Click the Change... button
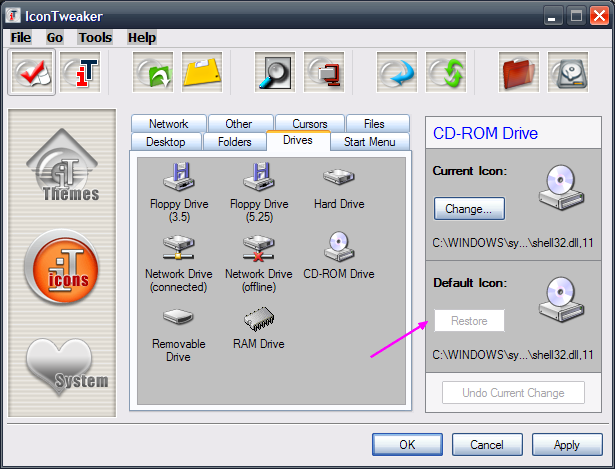Viewport: 615px width, 469px height. [x=469, y=209]
